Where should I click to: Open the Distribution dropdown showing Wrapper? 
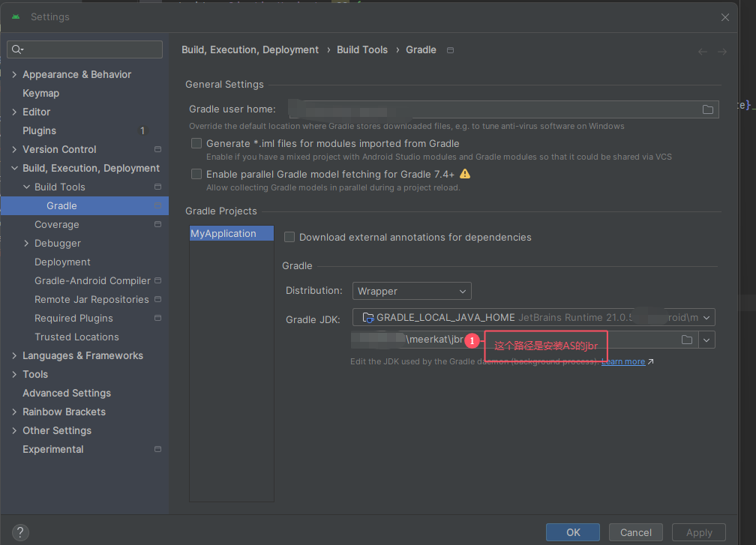tap(412, 291)
